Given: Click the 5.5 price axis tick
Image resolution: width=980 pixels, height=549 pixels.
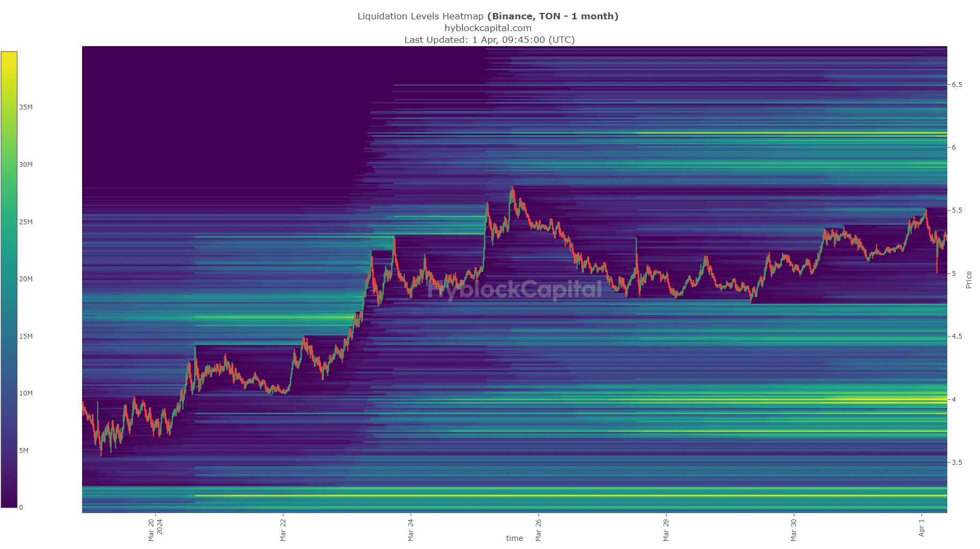Looking at the screenshot, I should (x=957, y=210).
